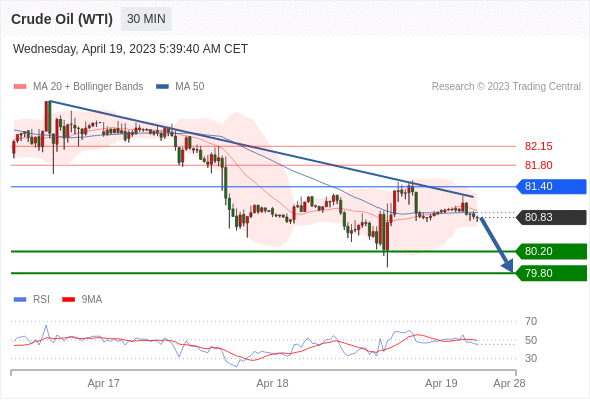Viewport: 590px width, 400px height.
Task: Click the RSI 70 axis value
Action: point(531,321)
